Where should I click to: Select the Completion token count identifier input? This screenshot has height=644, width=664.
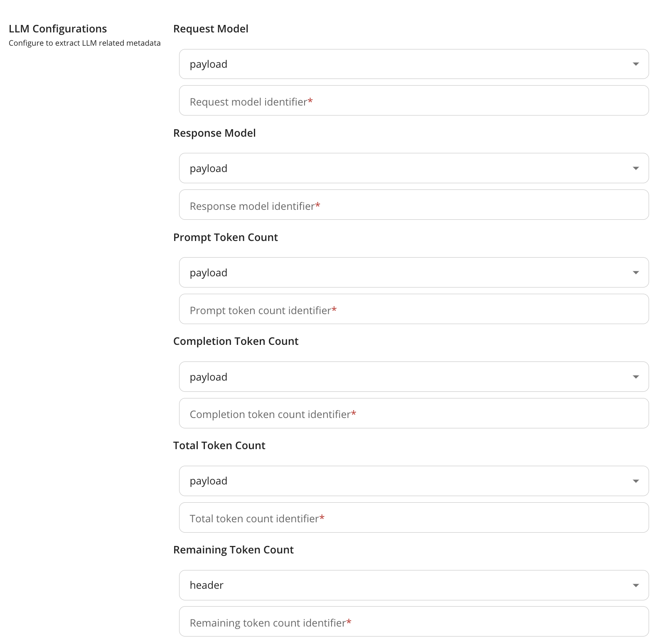click(x=413, y=414)
